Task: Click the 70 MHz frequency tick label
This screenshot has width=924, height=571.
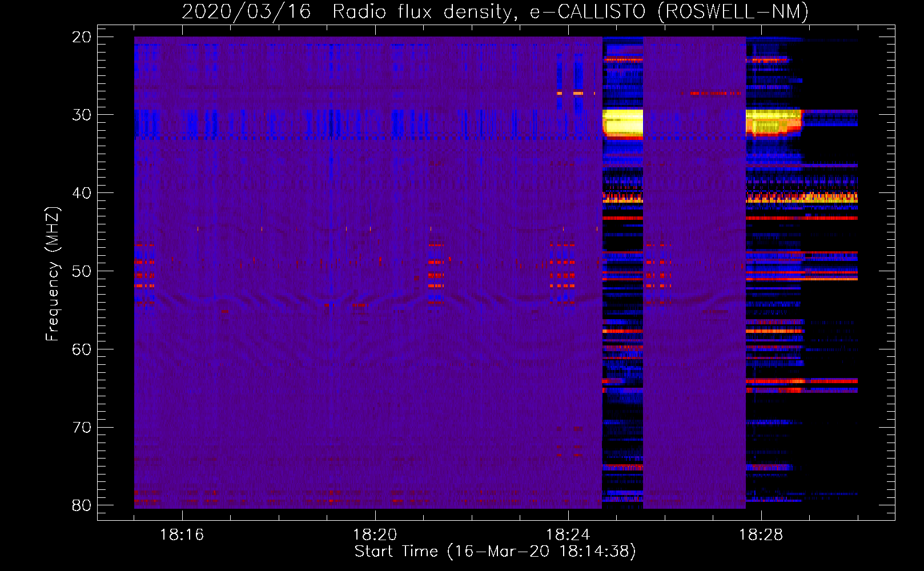Action: [82, 427]
